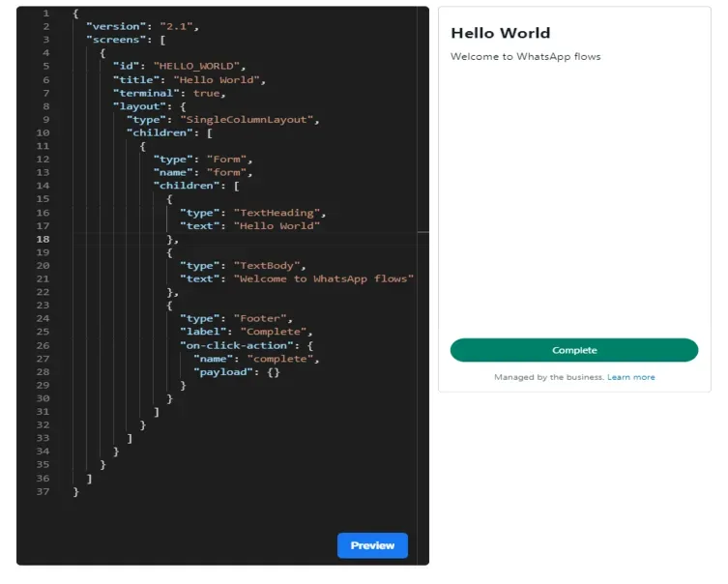Select "Welcome to WhatsApp flows" string in code
This screenshot has width=728, height=584.
point(324,278)
